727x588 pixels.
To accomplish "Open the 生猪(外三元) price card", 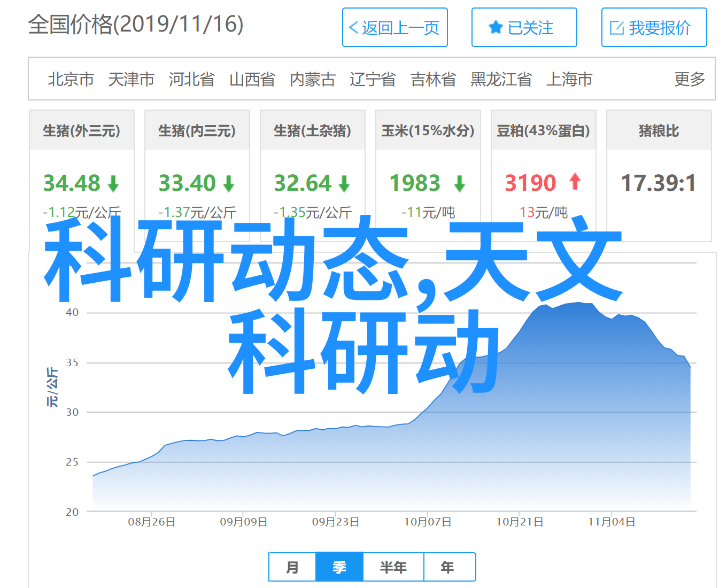I will point(82,176).
